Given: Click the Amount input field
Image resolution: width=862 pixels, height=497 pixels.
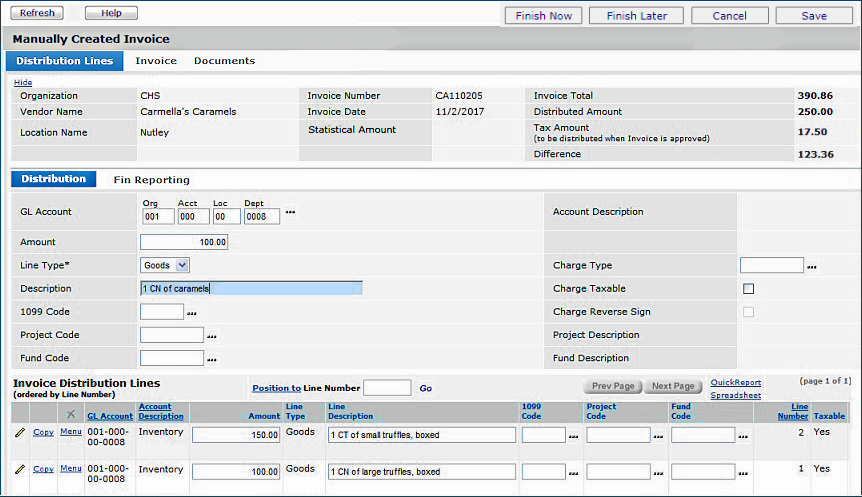Looking at the screenshot, I should tap(185, 242).
